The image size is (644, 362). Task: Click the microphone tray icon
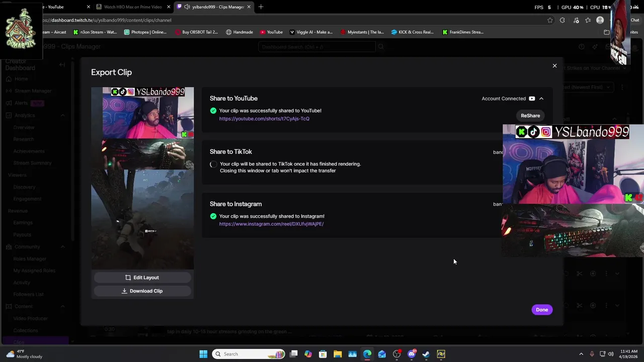click(592, 354)
